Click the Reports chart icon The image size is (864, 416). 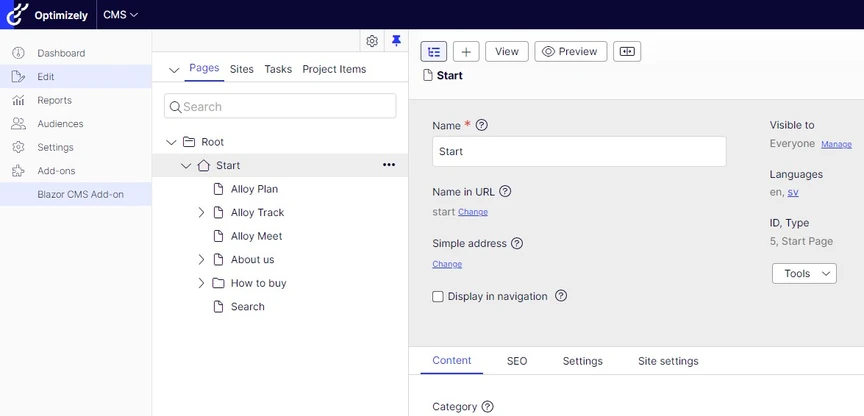click(x=18, y=100)
